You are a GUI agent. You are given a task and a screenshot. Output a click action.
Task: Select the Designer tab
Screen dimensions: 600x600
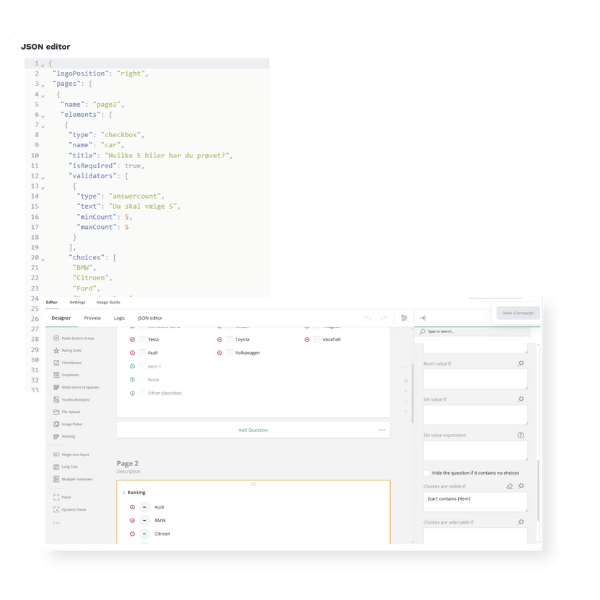point(61,318)
